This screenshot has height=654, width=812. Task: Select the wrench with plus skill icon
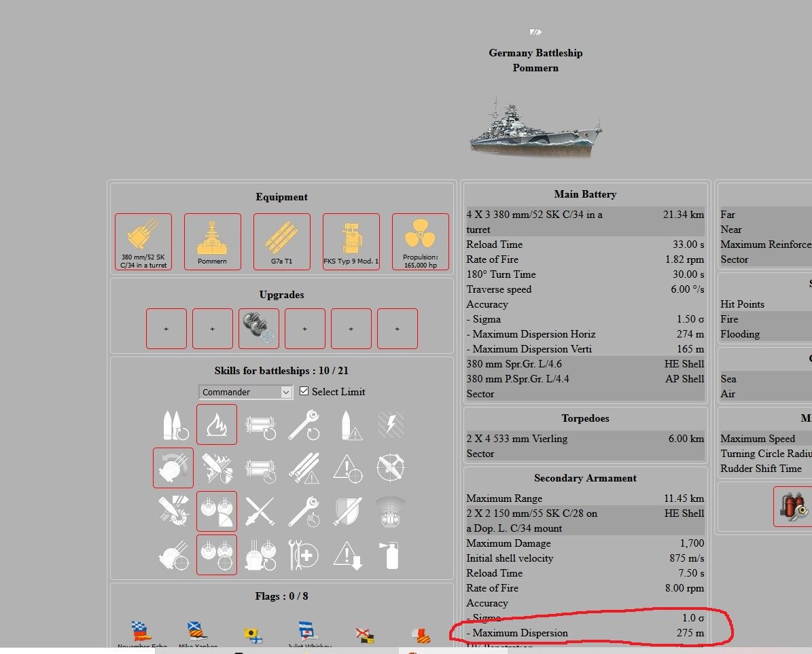pos(303,555)
